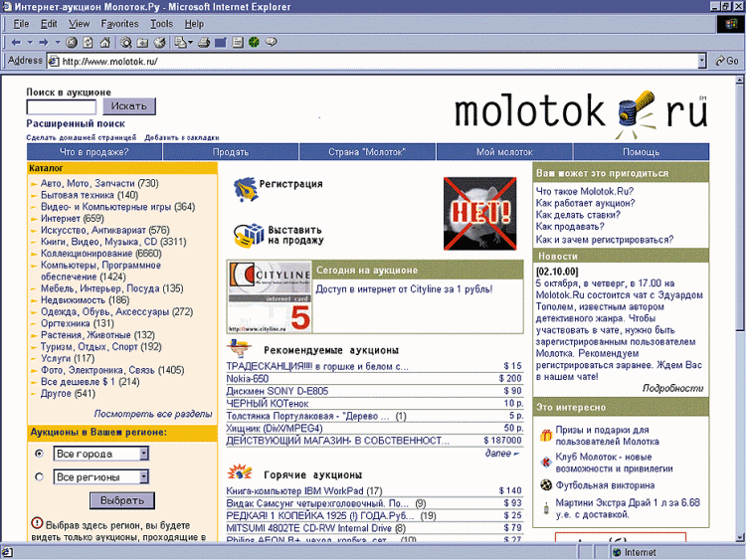746x560 pixels.
Task: Click the Регистрация pen icon
Action: 245,189
